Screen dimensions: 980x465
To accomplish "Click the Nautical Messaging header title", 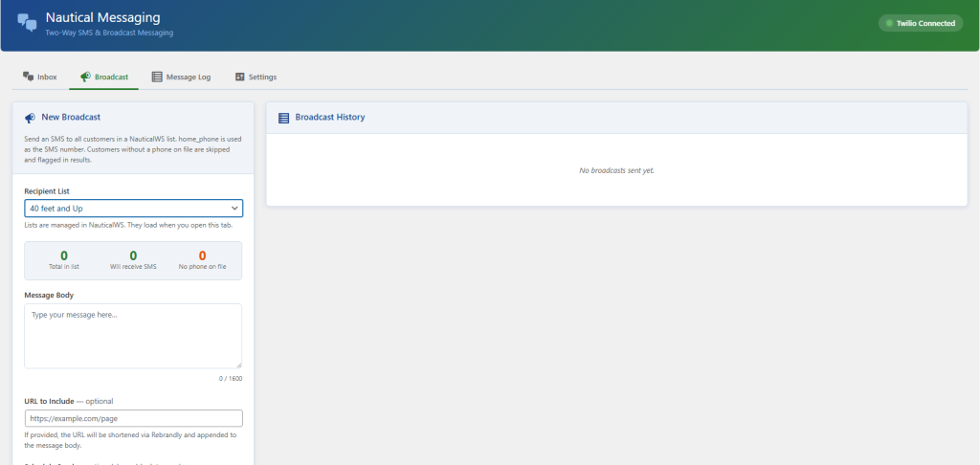I will [x=102, y=17].
